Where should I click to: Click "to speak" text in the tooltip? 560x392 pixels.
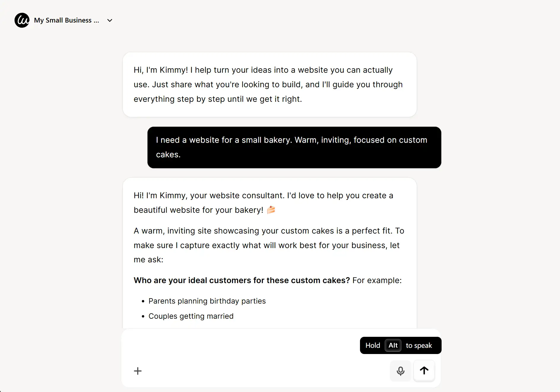coord(419,345)
